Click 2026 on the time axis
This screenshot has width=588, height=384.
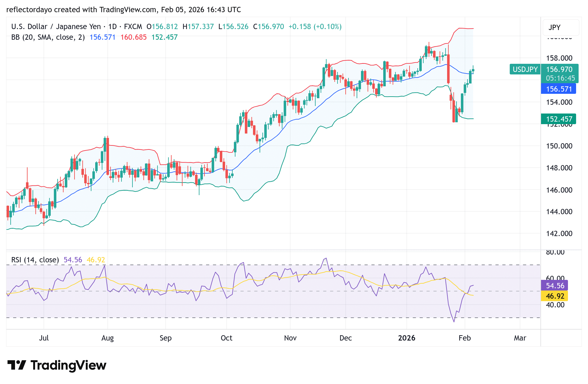(x=407, y=338)
